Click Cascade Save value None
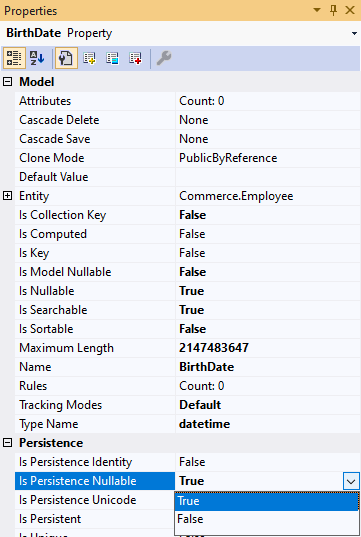The image size is (361, 537). coord(267,139)
